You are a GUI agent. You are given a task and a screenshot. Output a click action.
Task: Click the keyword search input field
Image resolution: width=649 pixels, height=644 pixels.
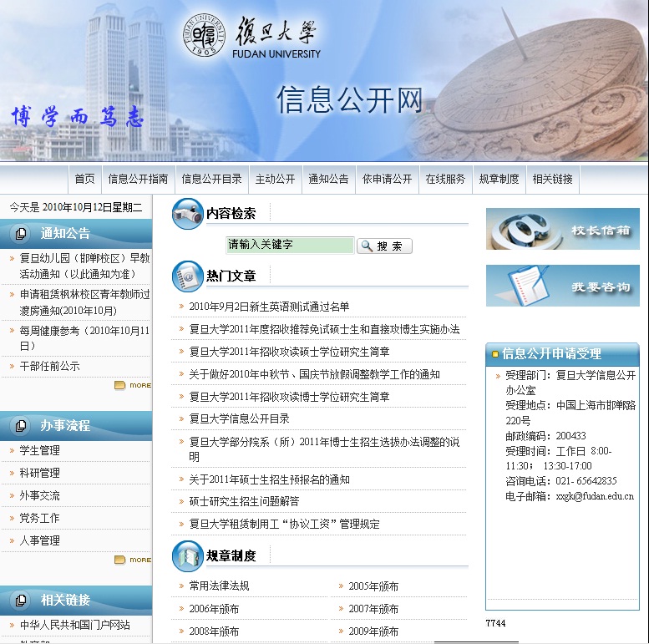point(290,246)
